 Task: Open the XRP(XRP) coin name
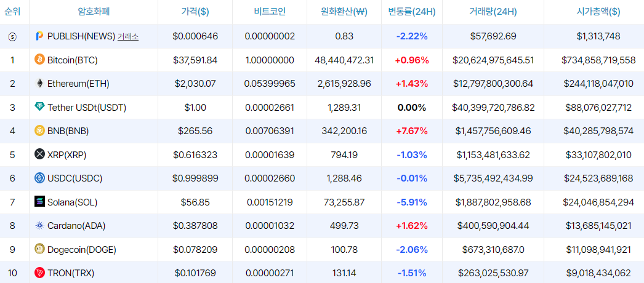(x=66, y=154)
